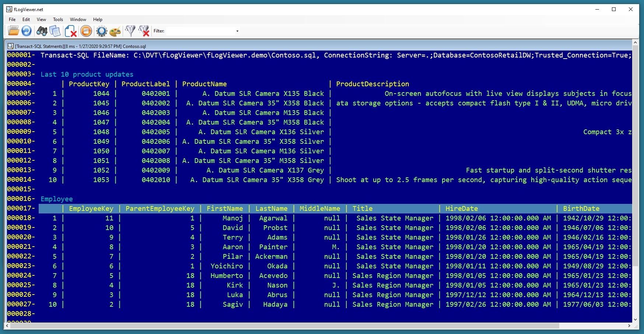
Task: Click product key value 1044
Action: coord(101,94)
